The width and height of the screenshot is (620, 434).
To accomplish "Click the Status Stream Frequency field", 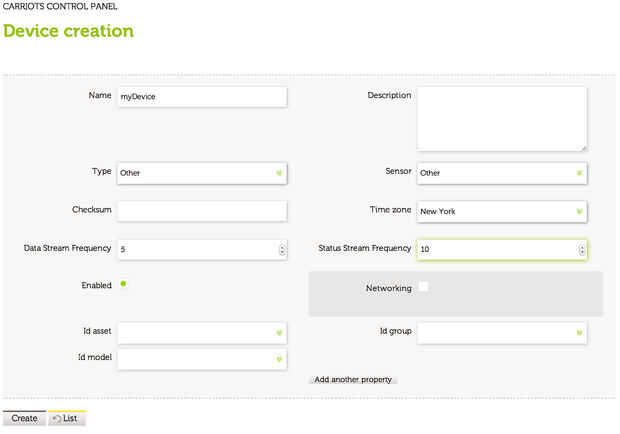I will (x=495, y=249).
